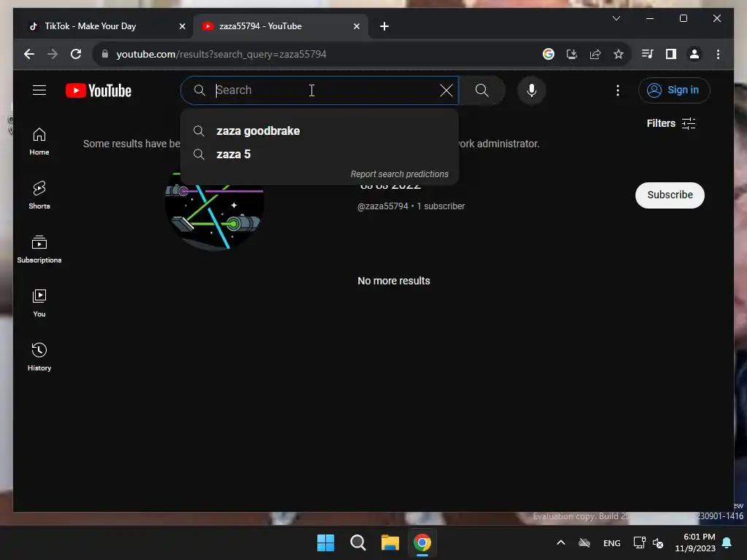Clear the search box with X
Image resolution: width=747 pixels, height=560 pixels.
pos(446,90)
